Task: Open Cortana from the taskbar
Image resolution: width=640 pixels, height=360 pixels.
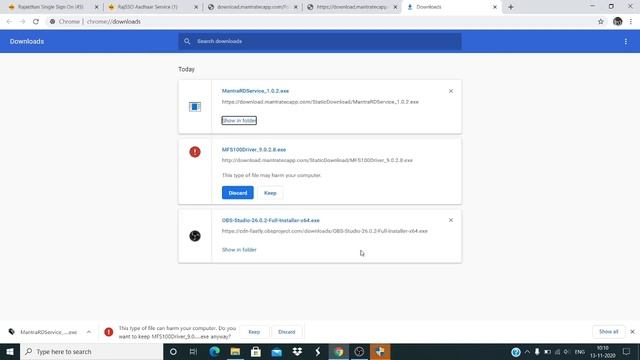Action: [173, 351]
